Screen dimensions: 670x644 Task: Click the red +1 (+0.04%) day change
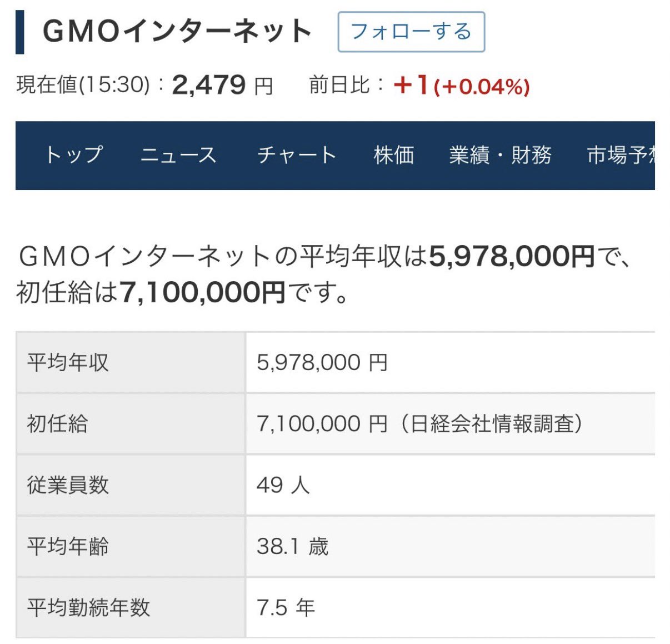point(461,86)
